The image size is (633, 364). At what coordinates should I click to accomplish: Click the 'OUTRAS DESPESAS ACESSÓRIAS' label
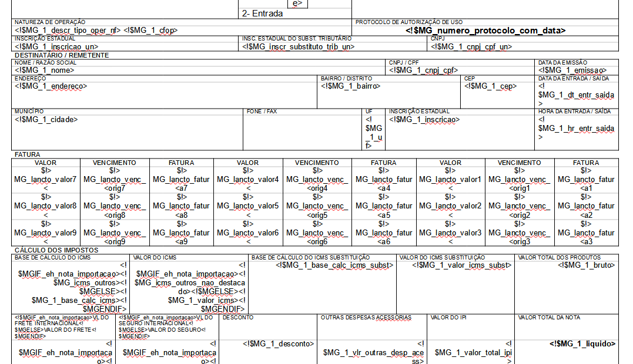[366, 318]
